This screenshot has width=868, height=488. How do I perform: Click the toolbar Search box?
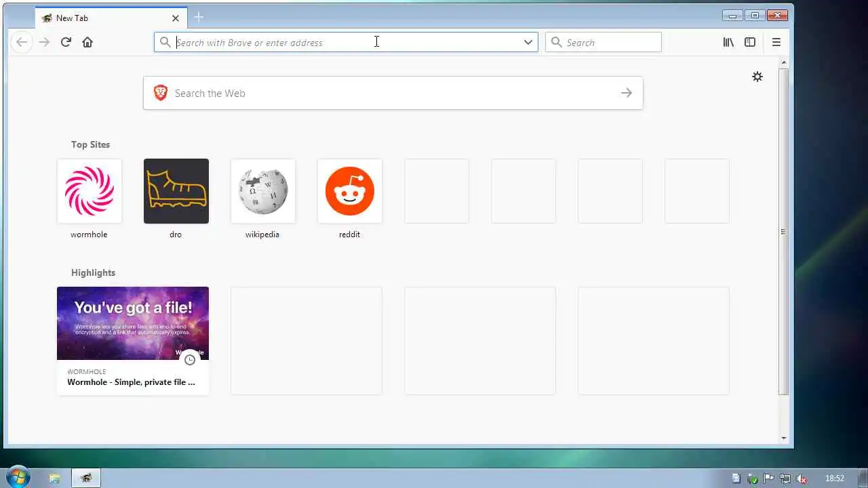[604, 42]
